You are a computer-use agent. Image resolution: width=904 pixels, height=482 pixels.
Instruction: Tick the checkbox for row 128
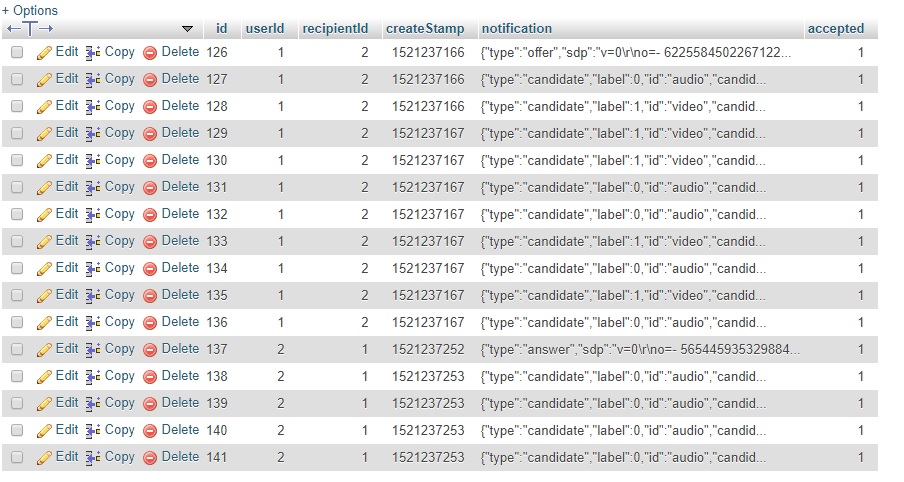tap(17, 107)
